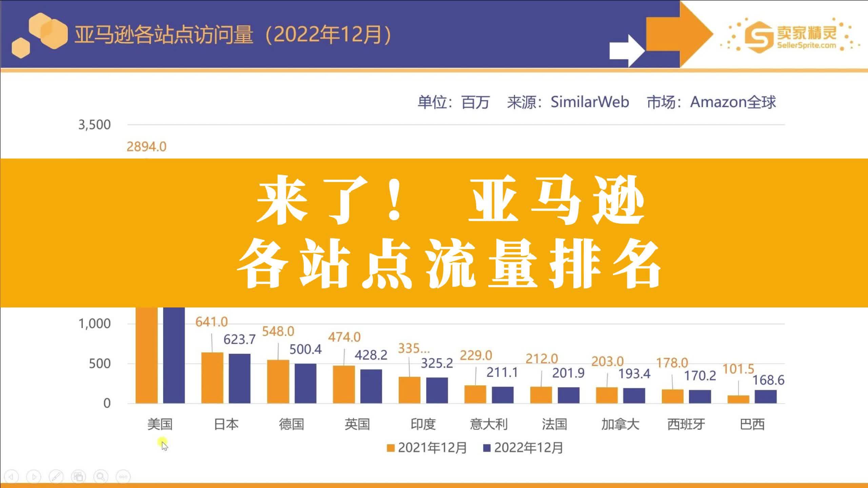The width and height of the screenshot is (868, 488).
Task: Click the 2022年12月 legend label
Action: [529, 448]
